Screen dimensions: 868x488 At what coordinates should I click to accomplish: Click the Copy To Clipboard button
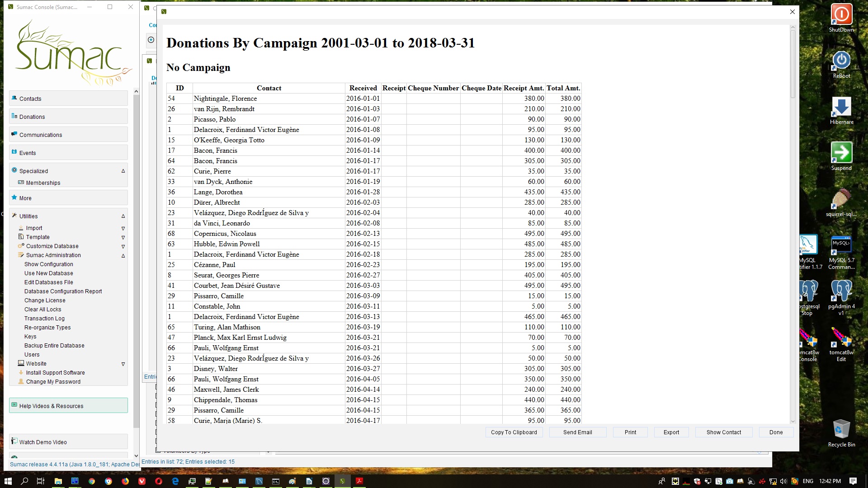click(514, 432)
